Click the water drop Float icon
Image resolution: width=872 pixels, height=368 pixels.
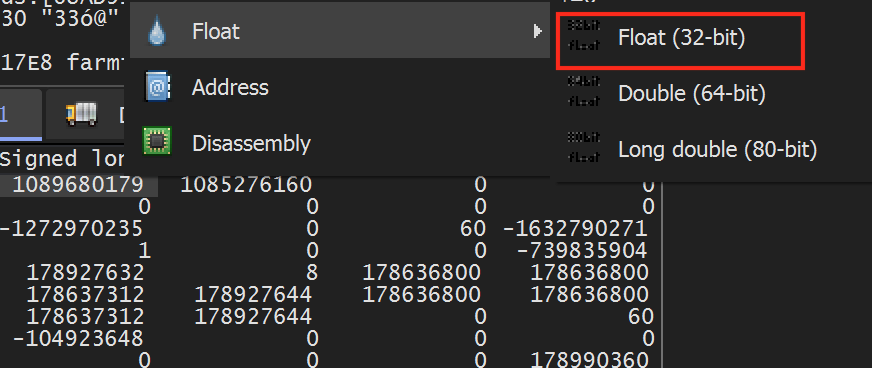(x=157, y=32)
